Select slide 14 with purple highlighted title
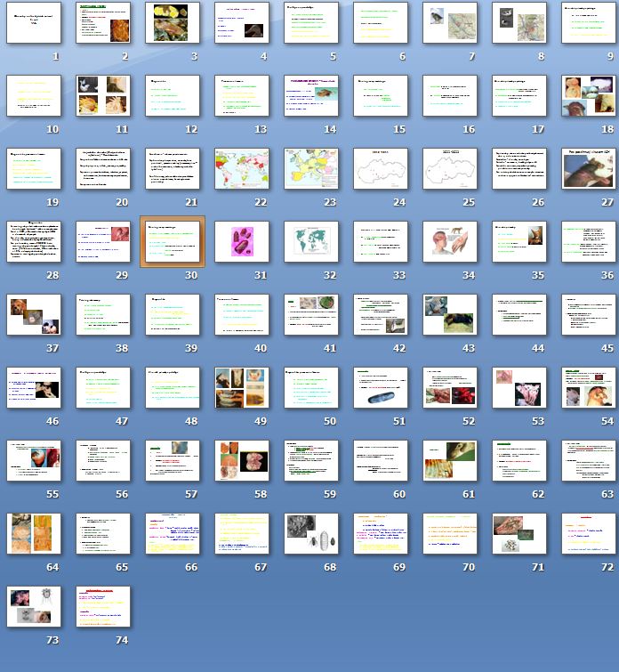 311,96
